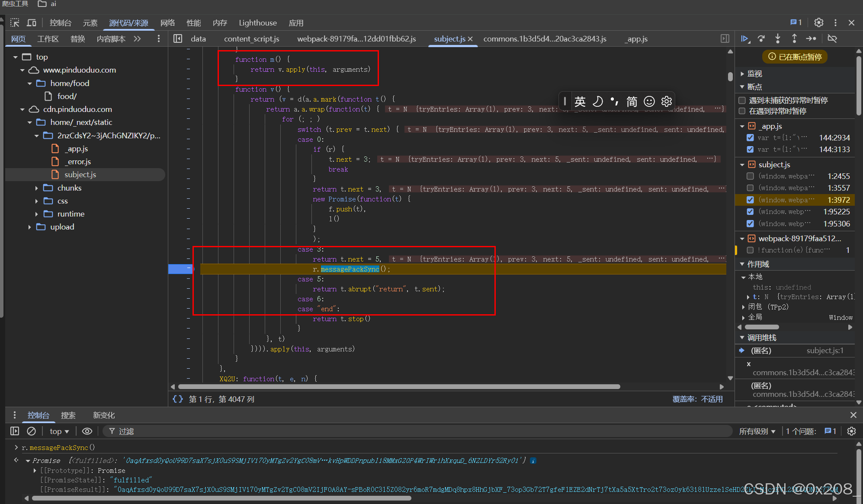
Task: Deactivate breakpoints icon
Action: click(832, 38)
